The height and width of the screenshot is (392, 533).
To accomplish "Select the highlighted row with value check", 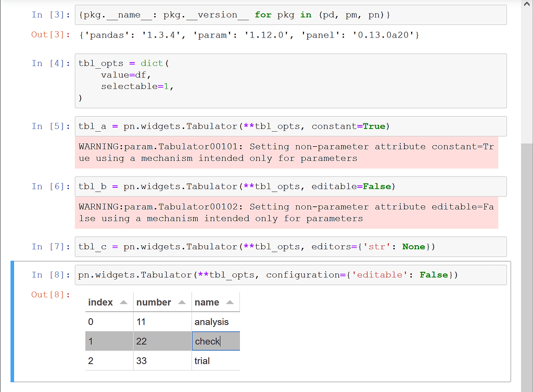I will [x=146, y=341].
